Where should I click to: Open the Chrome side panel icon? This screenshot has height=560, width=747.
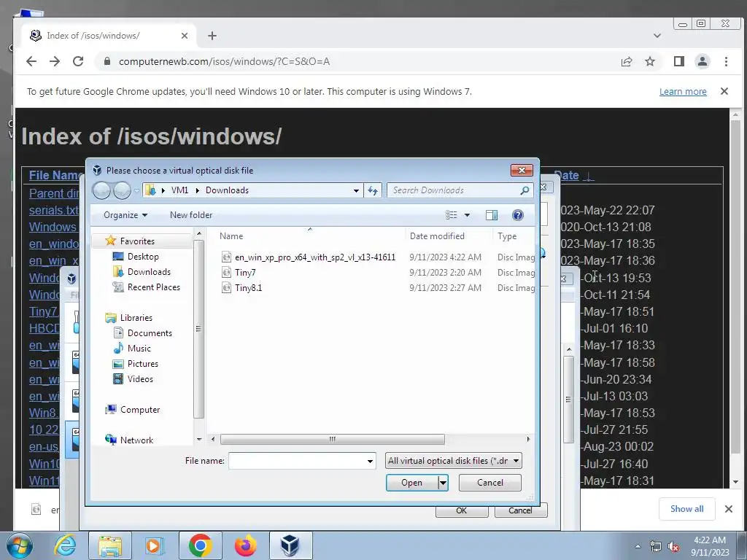[x=679, y=61]
